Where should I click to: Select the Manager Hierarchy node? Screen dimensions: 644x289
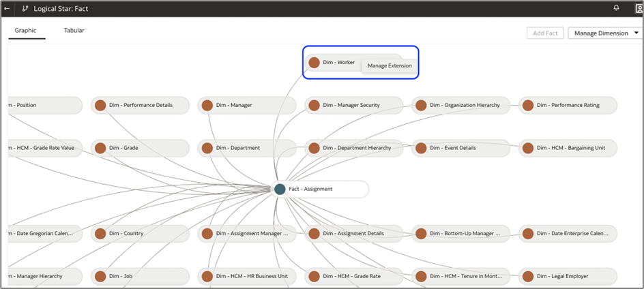click(44, 276)
